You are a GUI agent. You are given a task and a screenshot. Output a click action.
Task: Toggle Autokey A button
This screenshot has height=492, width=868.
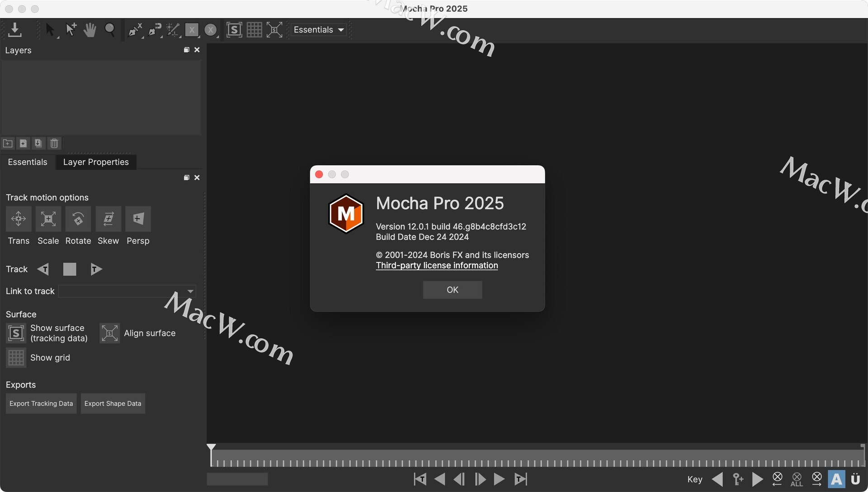pyautogui.click(x=836, y=479)
